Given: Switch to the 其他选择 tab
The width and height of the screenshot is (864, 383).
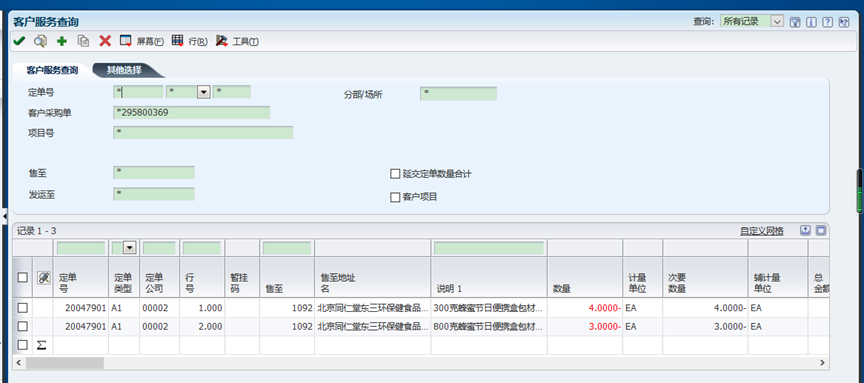Looking at the screenshot, I should 124,70.
